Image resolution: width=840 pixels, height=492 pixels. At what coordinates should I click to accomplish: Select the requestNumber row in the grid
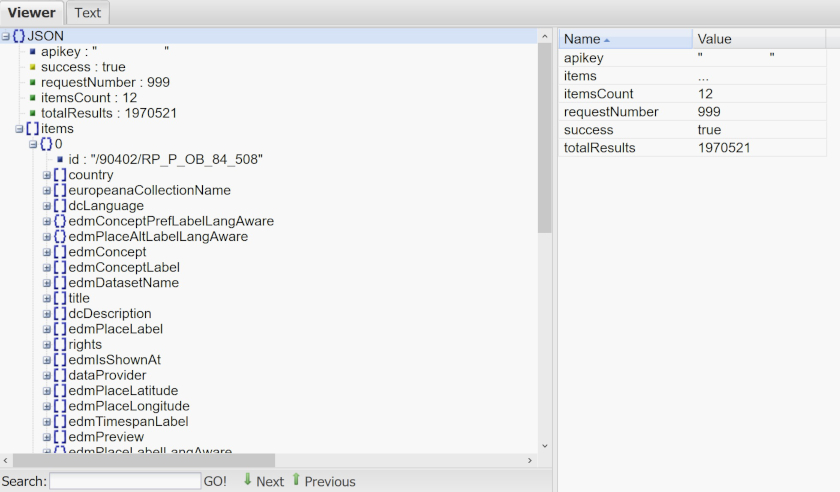pyautogui.click(x=610, y=112)
